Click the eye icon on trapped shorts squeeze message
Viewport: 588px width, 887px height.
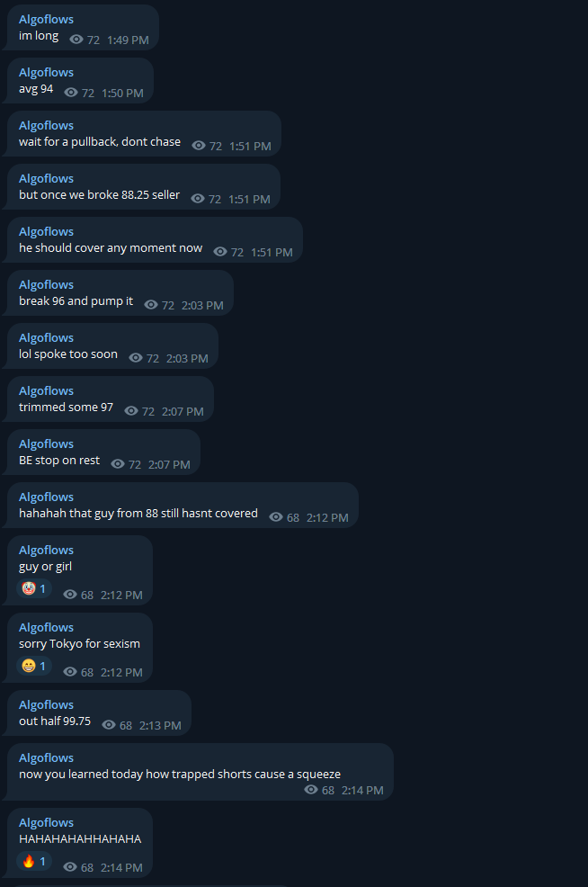point(311,789)
